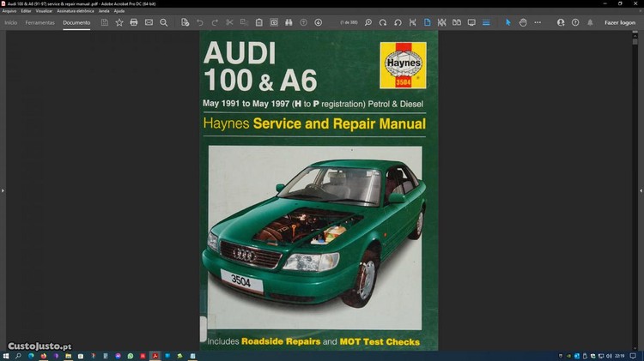The height and width of the screenshot is (361, 644).
Task: Click the print icon in toolbar
Action: [x=134, y=22]
